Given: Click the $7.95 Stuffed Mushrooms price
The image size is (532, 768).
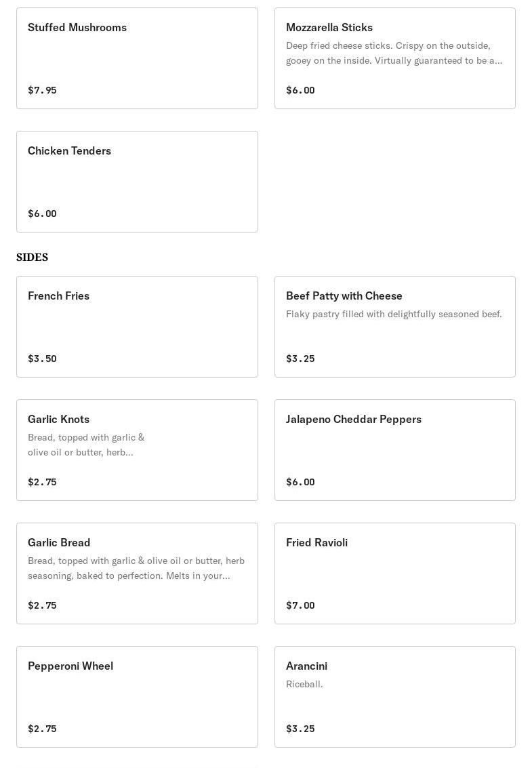Looking at the screenshot, I should [42, 90].
